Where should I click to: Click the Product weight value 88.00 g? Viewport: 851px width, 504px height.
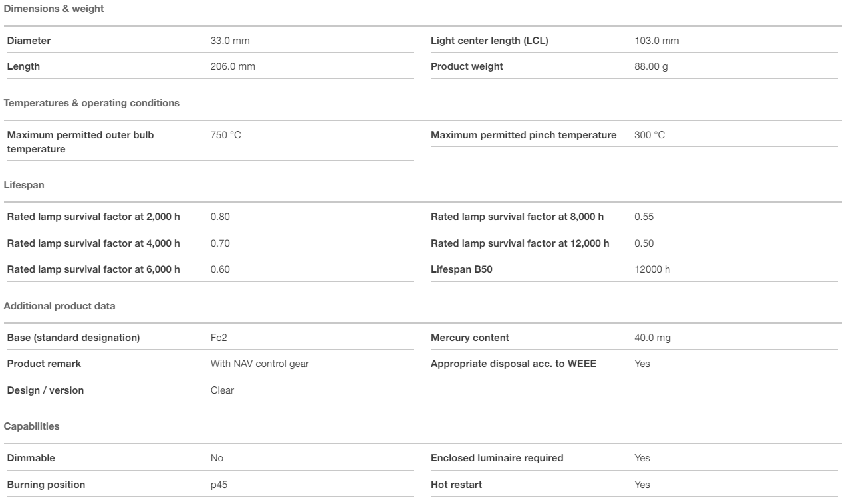click(x=652, y=66)
